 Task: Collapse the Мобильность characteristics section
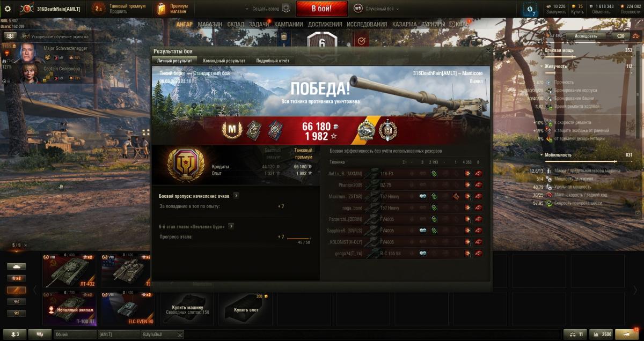[541, 155]
